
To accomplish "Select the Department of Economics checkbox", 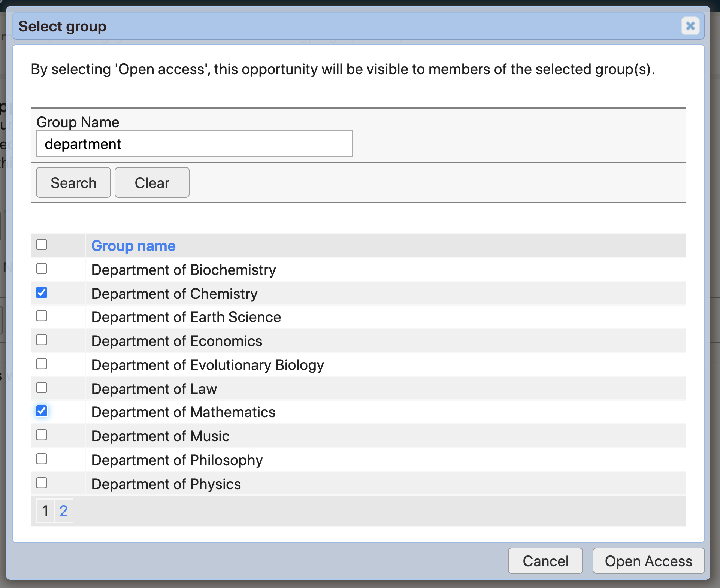I will tap(42, 340).
